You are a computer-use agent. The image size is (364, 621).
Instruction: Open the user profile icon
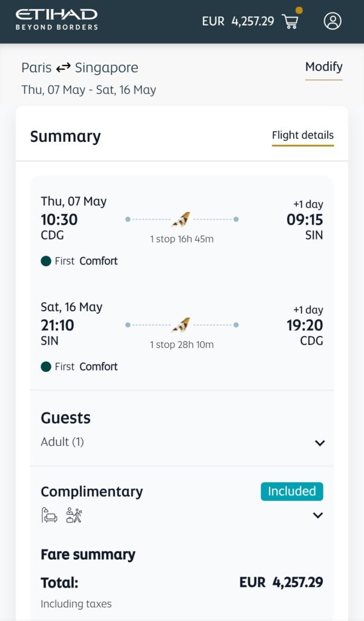click(333, 21)
